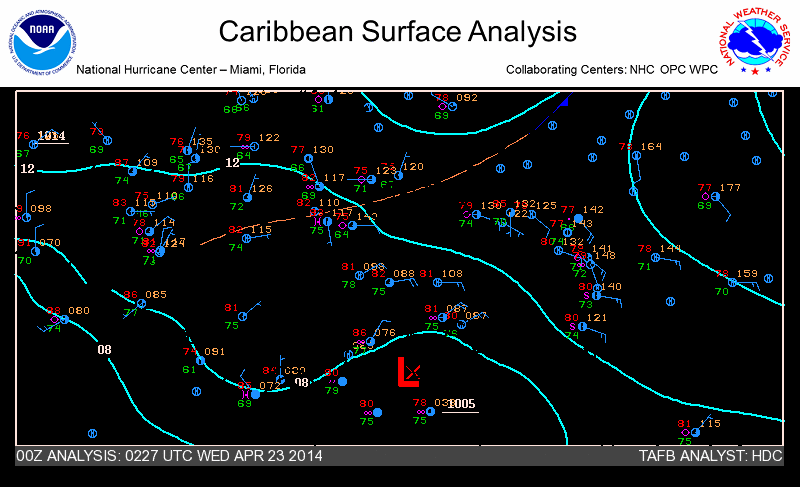800x487 pixels.
Task: Click the 142 pressure value
Action: [x=593, y=210]
